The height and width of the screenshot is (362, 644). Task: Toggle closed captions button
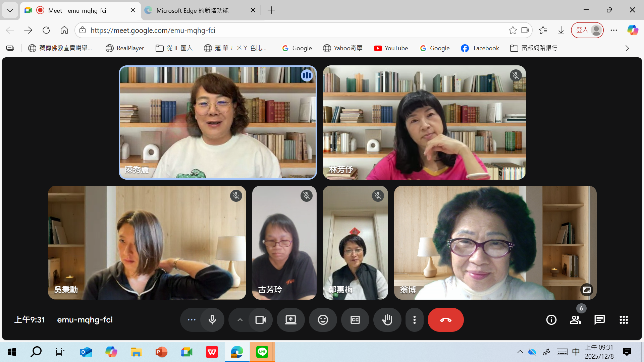(x=355, y=320)
